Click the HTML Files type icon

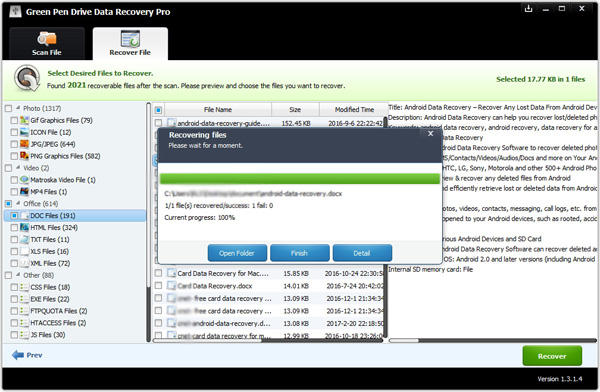[x=24, y=227]
